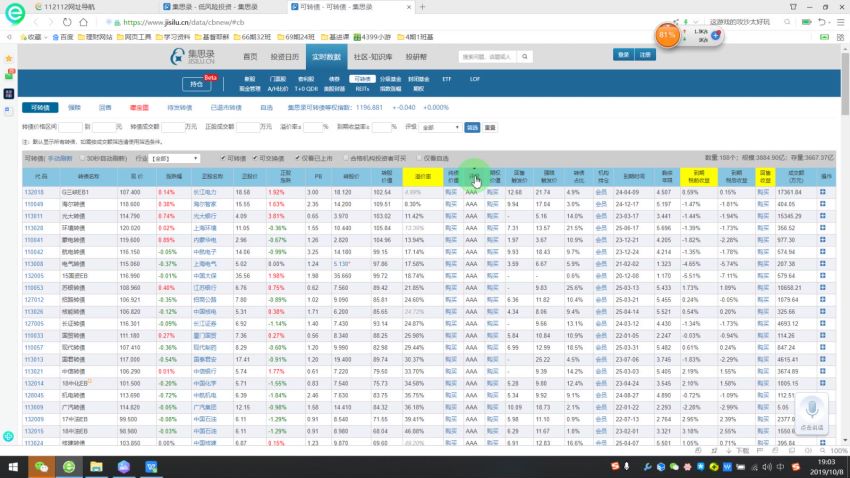Image resolution: width=850 pixels, height=478 pixels.
Task: Check the 合格机构投资者可买 checkbox
Action: pyautogui.click(x=346, y=158)
